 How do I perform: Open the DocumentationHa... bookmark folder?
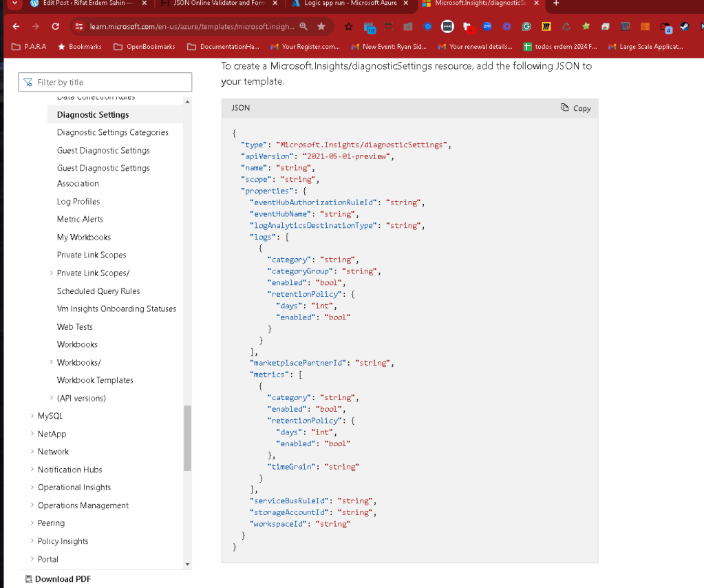point(223,46)
